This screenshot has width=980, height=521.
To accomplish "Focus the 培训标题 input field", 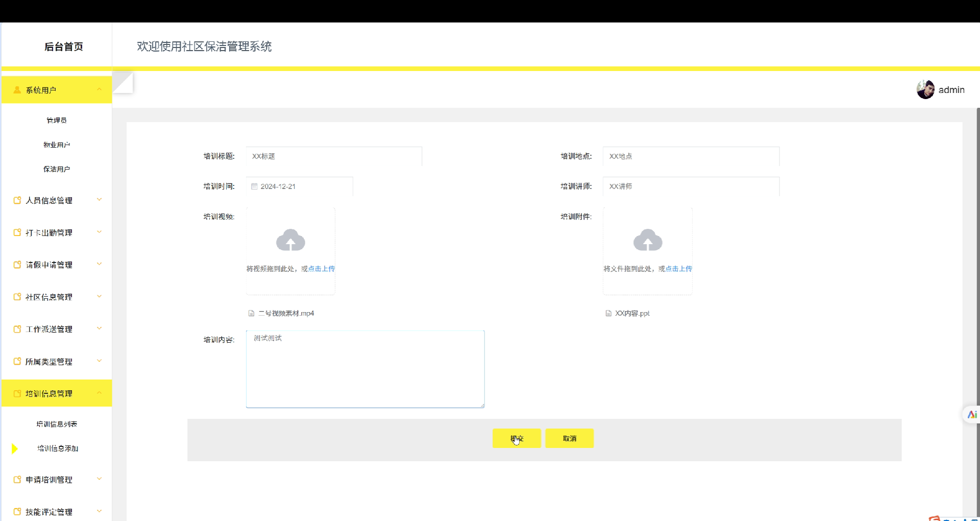I will click(x=334, y=156).
